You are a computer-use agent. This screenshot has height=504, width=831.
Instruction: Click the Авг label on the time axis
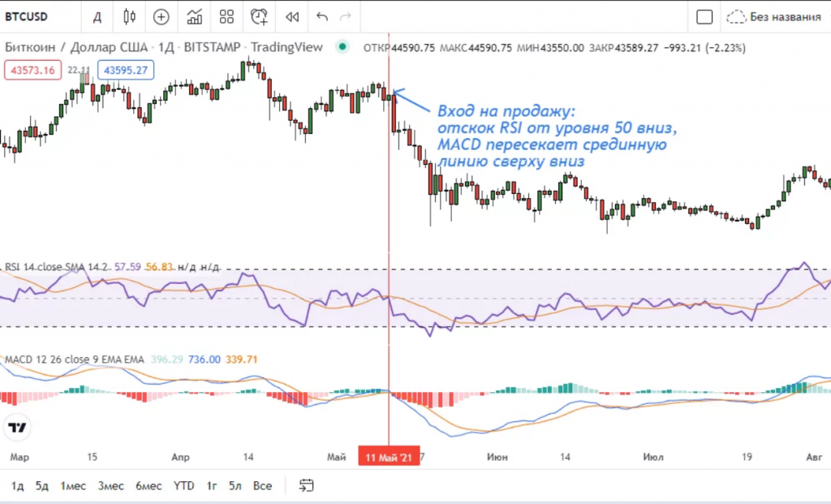(814, 457)
